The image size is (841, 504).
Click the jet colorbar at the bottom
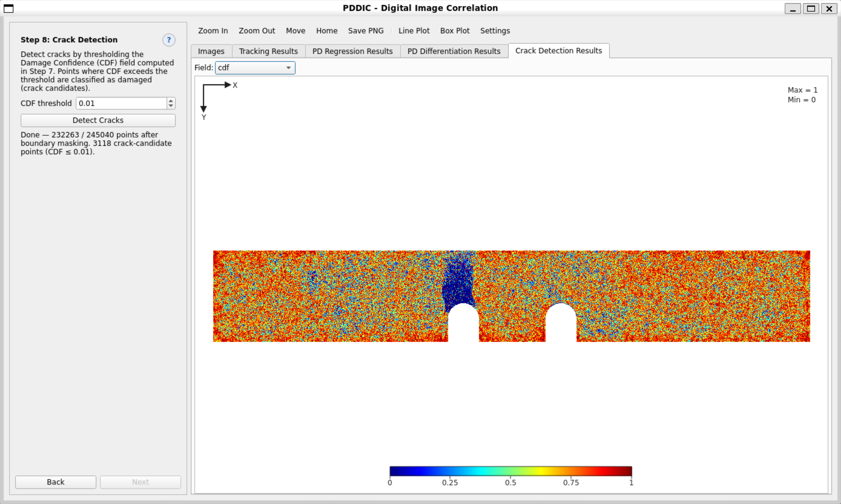click(511, 471)
